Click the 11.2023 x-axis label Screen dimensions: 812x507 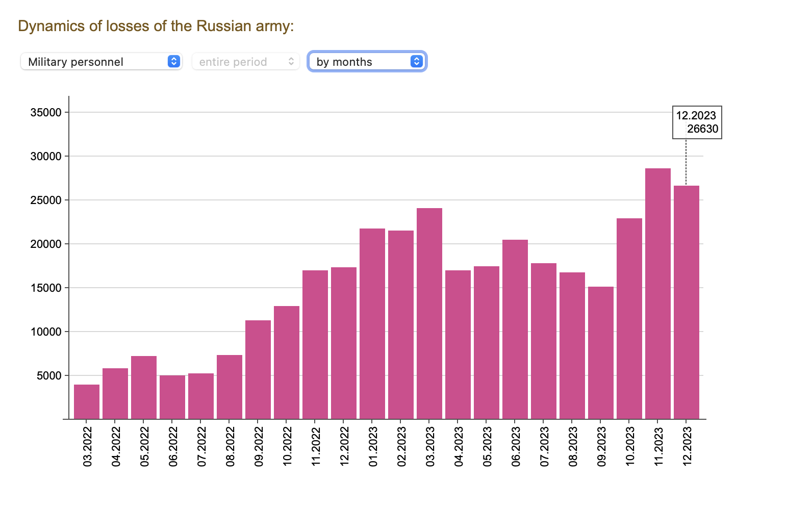(x=658, y=447)
